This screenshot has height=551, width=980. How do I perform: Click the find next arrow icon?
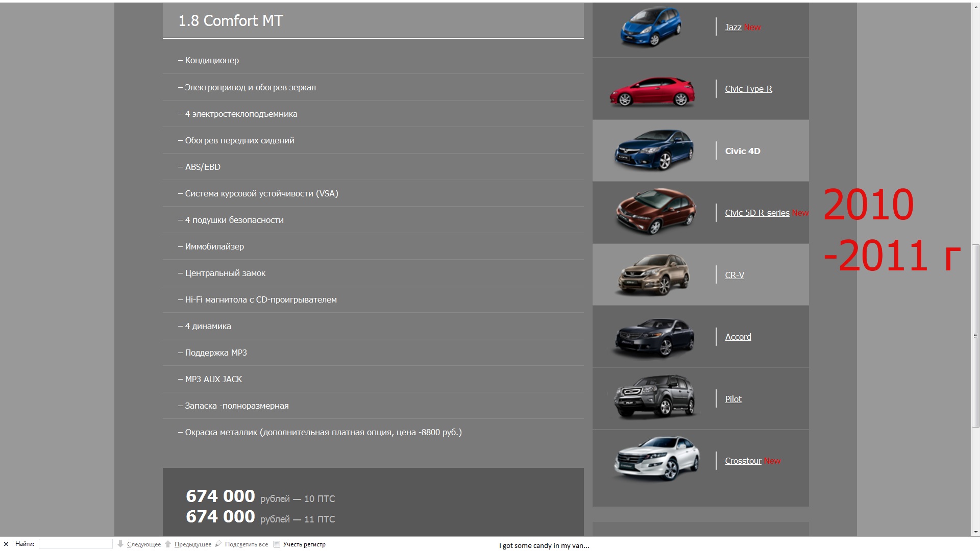120,544
